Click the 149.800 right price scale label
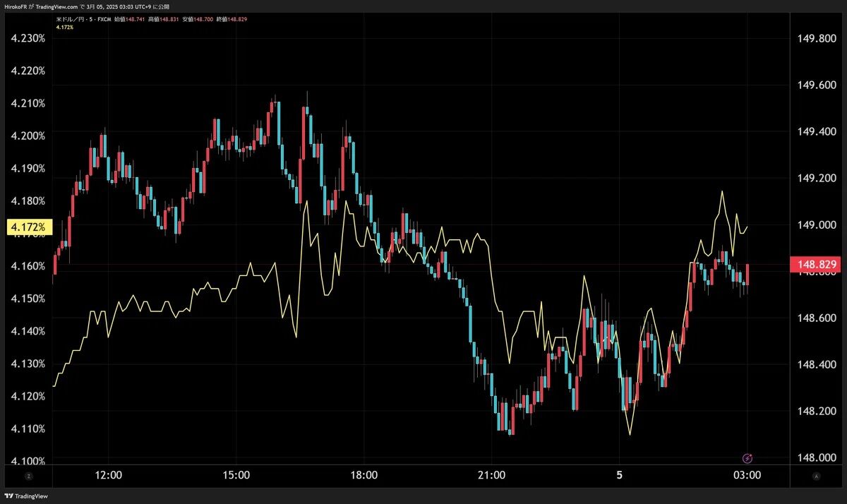Image resolution: width=847 pixels, height=504 pixels. point(817,38)
